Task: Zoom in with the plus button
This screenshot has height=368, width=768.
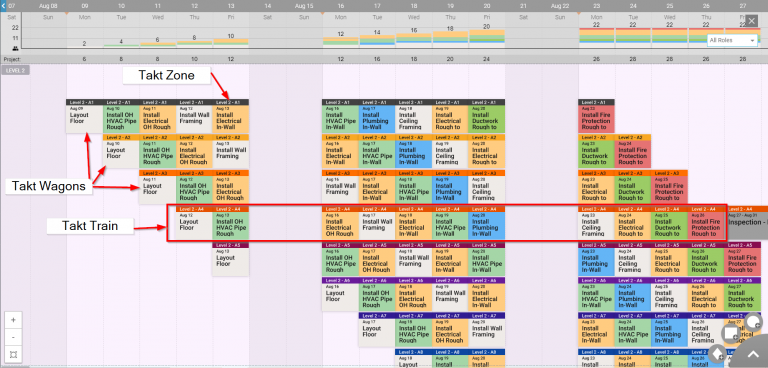Action: 13,320
